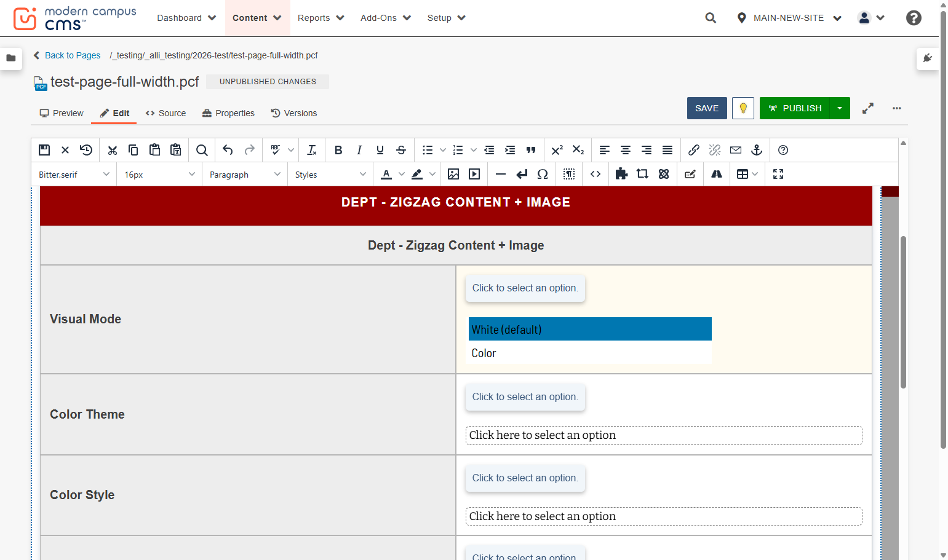Open the insert image tool
This screenshot has height=560, width=948.
(x=453, y=174)
